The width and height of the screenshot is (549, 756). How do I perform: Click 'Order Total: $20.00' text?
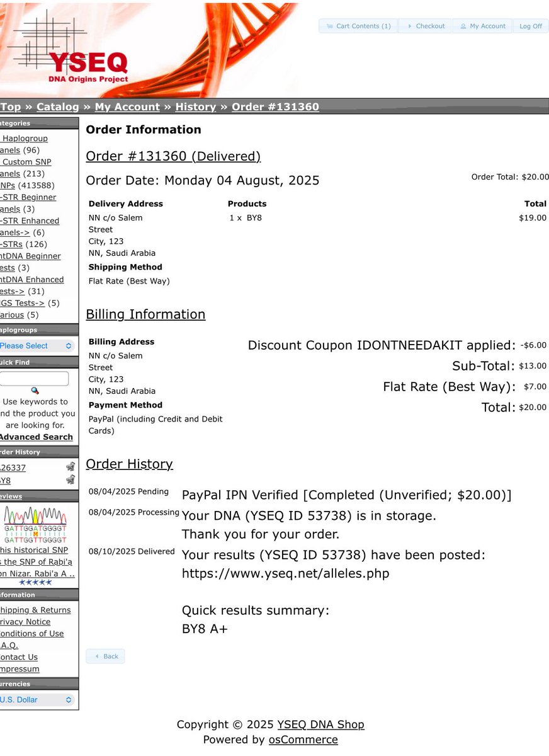[510, 177]
